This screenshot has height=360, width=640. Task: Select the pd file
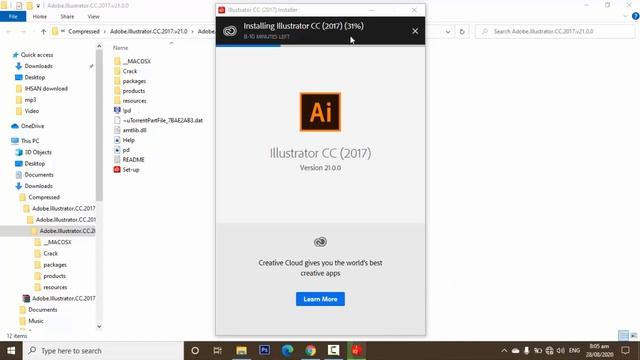(122, 150)
